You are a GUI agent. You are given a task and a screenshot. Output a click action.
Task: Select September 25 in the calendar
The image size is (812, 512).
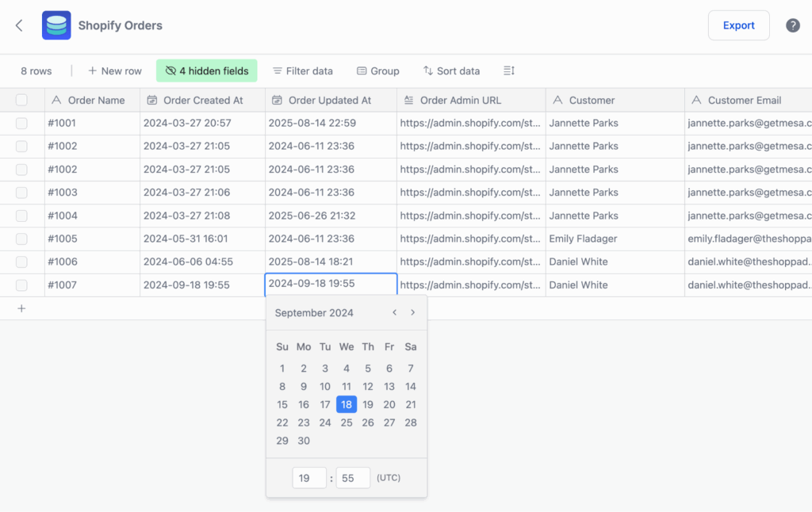click(347, 422)
